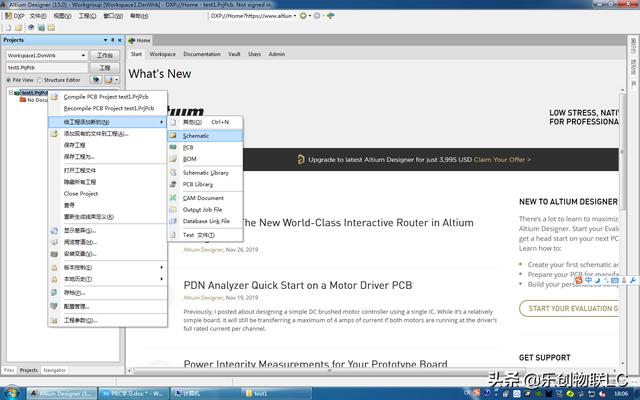Screen dimensions: 640x400
Task: Click the fourth icon in the main toolbar
Action: coord(41,28)
